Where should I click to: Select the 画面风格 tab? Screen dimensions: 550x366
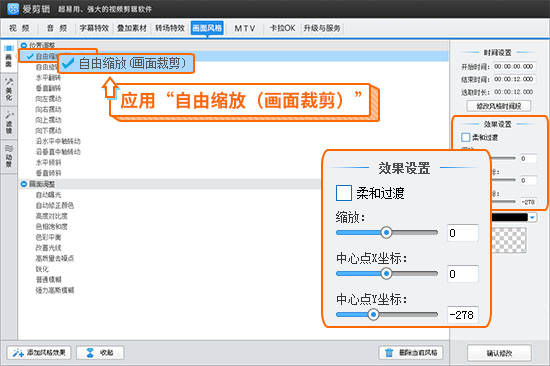coord(207,28)
